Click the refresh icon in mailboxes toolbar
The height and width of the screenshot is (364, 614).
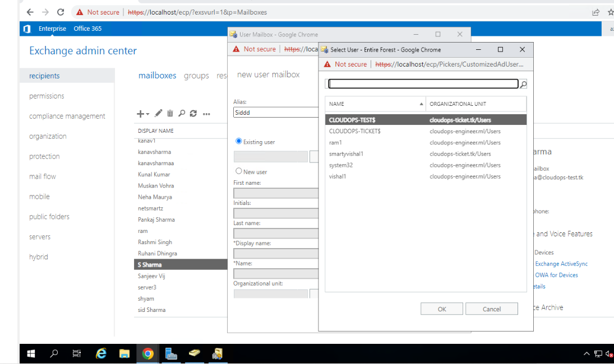click(193, 113)
